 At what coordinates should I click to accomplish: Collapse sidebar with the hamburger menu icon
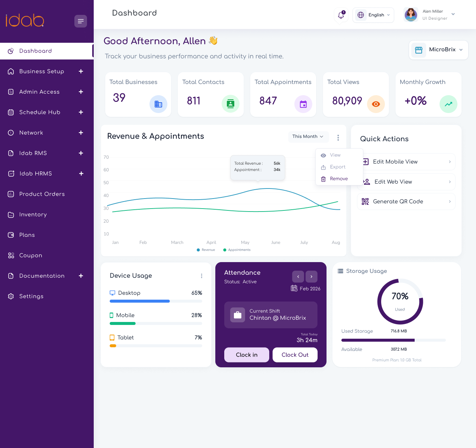point(81,21)
